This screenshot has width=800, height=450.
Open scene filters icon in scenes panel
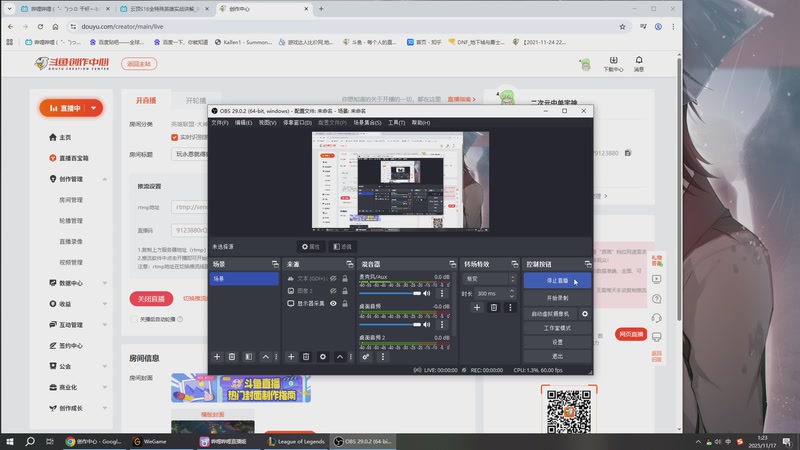pyautogui.click(x=248, y=357)
